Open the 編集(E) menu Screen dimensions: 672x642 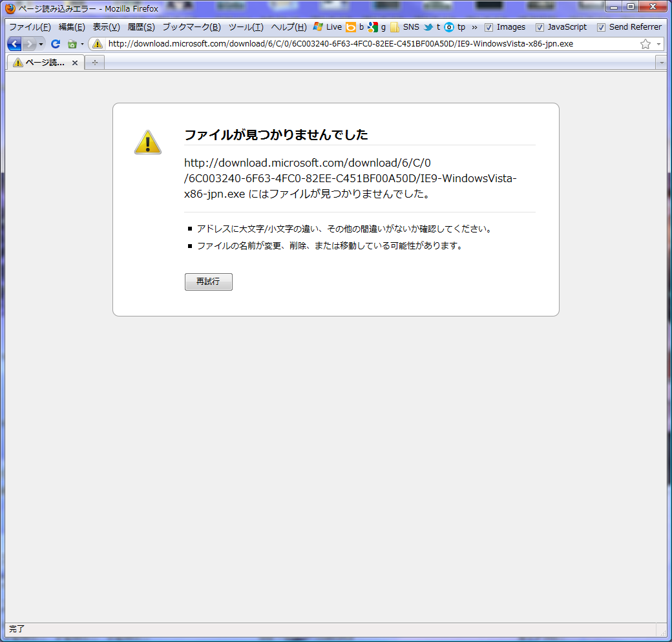click(x=72, y=27)
